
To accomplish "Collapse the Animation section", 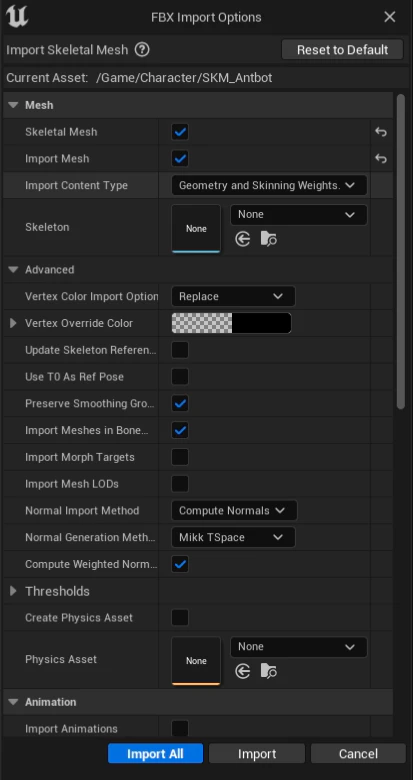I will pyautogui.click(x=13, y=702).
